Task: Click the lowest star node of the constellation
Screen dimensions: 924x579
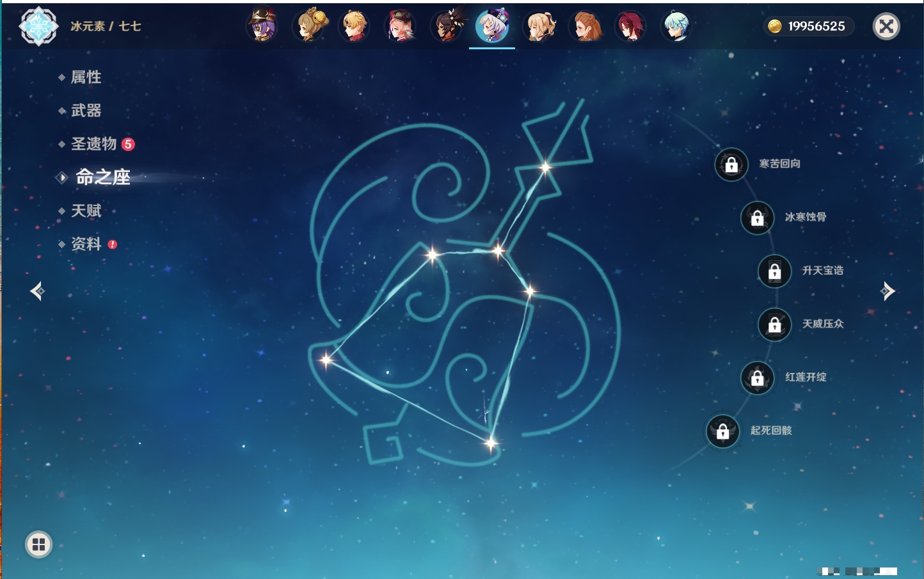Action: pos(491,443)
